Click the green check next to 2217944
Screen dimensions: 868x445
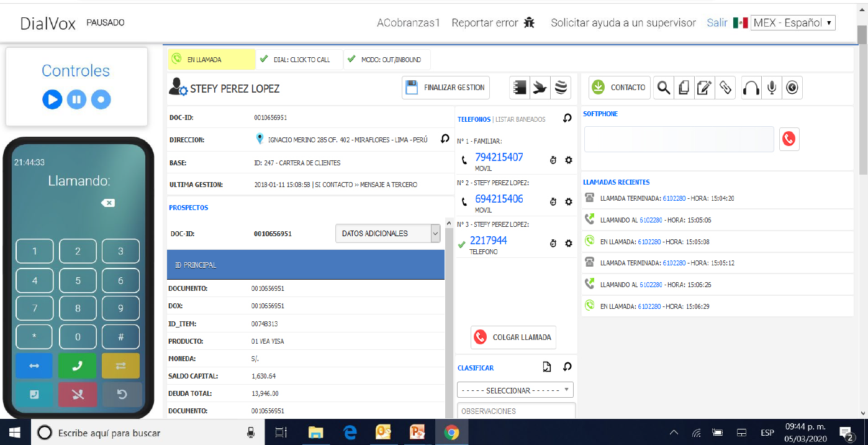461,244
